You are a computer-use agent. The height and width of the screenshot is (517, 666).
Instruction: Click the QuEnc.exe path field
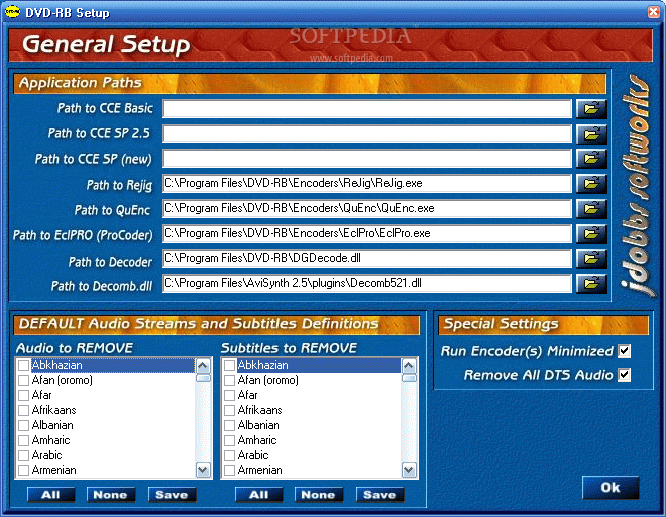(367, 209)
